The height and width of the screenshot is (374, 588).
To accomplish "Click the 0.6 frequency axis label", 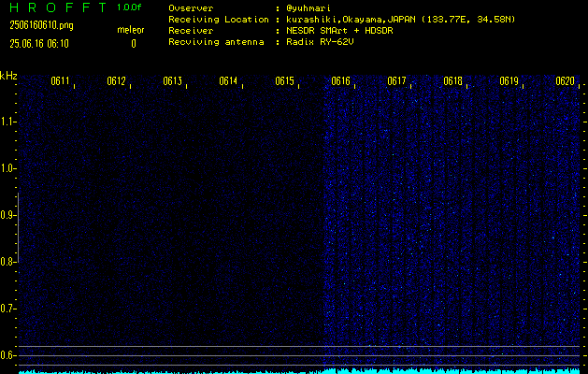I will 7,355.
